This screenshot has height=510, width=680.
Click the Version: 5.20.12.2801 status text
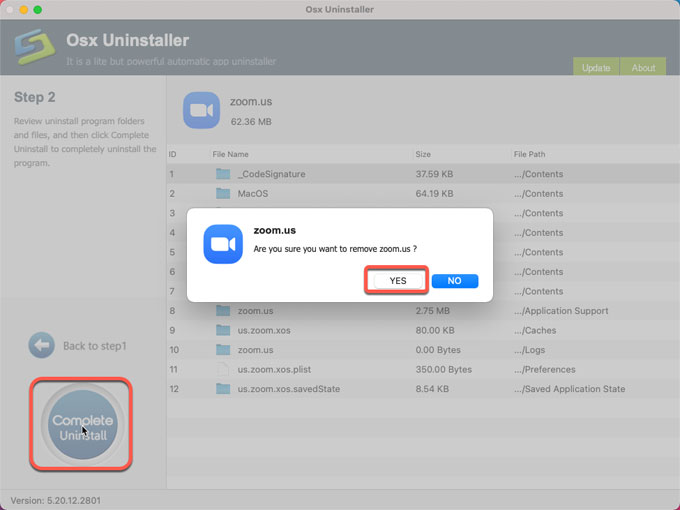click(x=56, y=500)
